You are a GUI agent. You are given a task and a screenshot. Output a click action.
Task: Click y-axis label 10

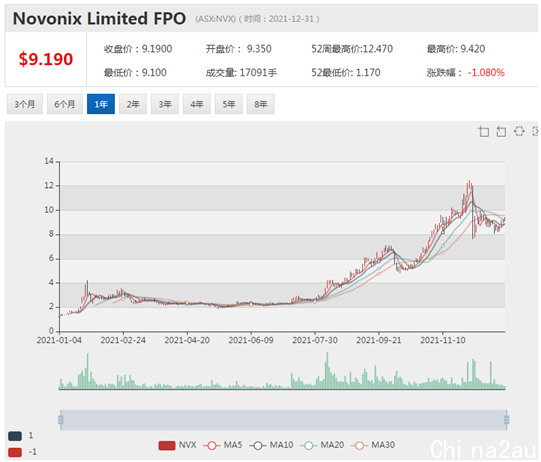point(49,210)
